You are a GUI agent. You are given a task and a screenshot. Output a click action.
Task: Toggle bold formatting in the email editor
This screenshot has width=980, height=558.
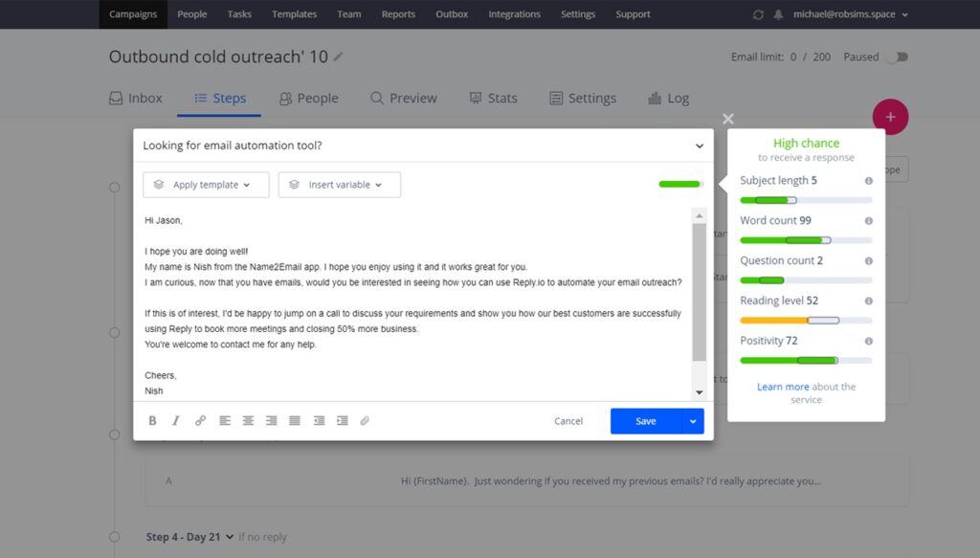click(152, 420)
